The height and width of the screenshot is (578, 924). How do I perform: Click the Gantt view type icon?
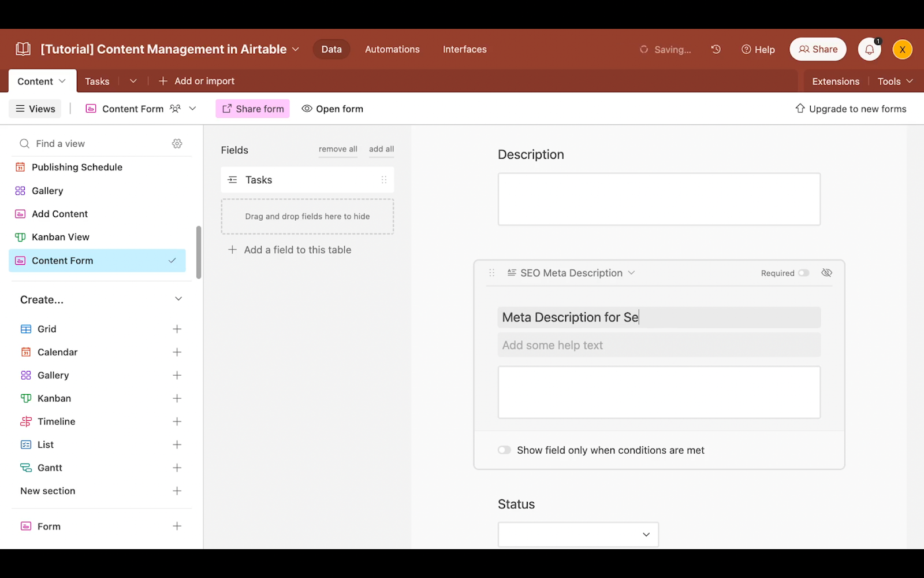point(26,468)
